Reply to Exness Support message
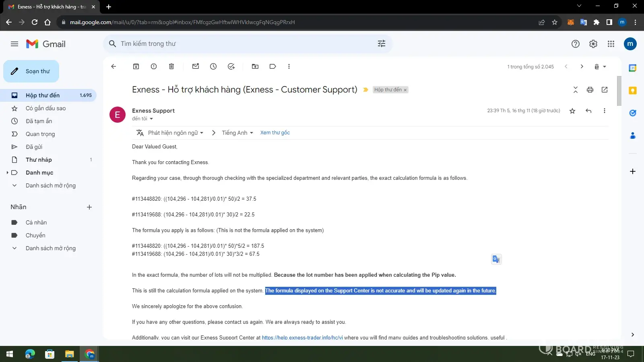 pos(588,111)
